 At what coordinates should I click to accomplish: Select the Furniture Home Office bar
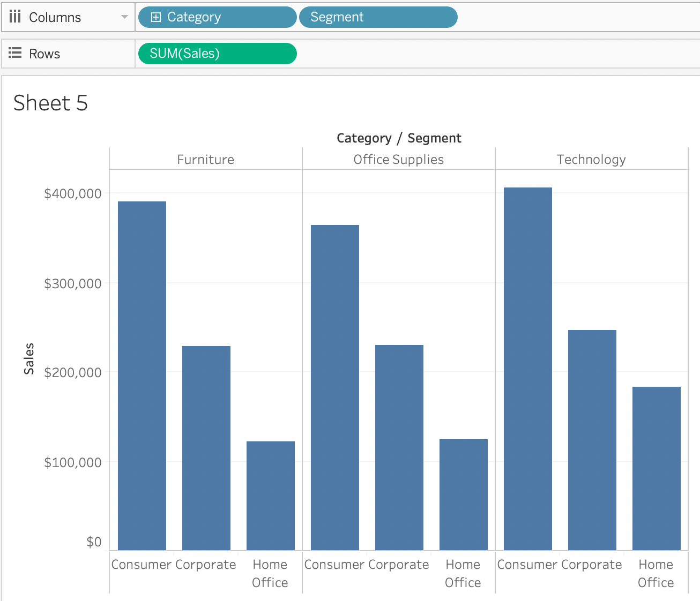[271, 495]
